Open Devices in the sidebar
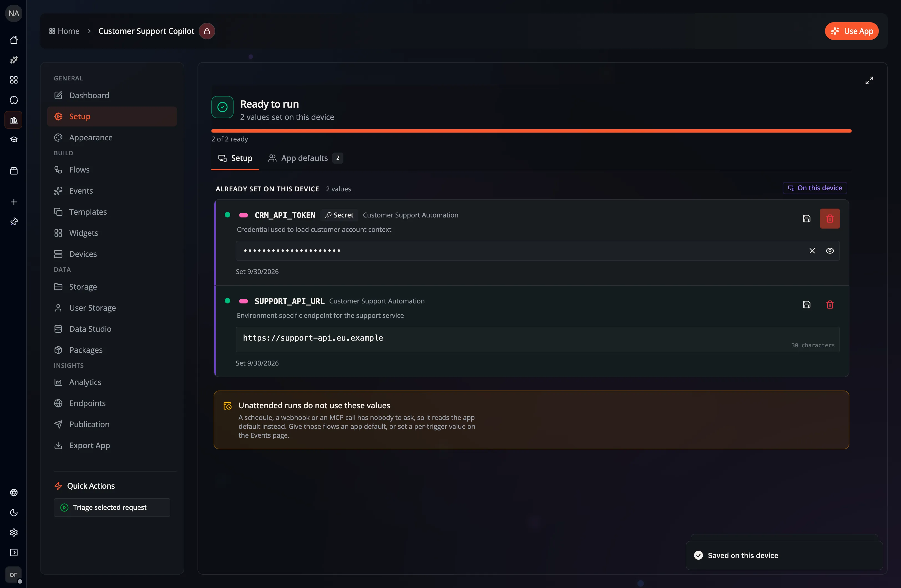 point(112,254)
